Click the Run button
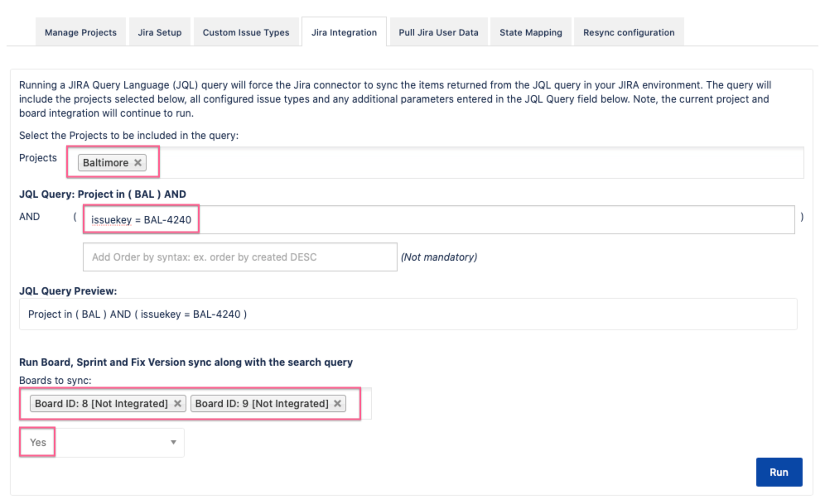 click(779, 472)
